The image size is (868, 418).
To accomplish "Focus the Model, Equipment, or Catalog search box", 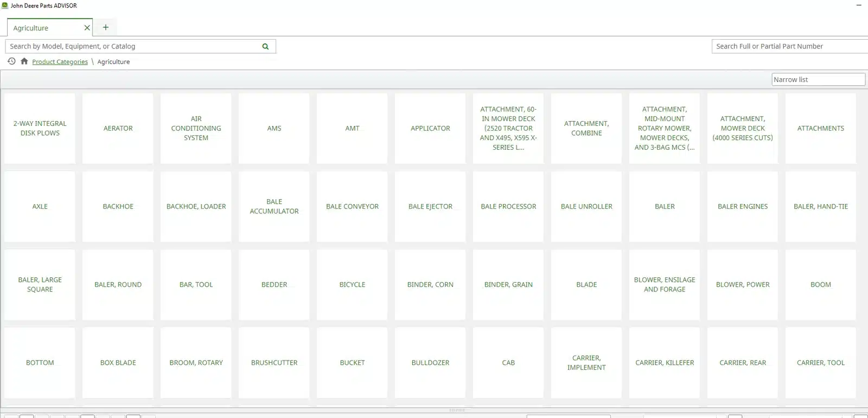I will click(x=133, y=47).
